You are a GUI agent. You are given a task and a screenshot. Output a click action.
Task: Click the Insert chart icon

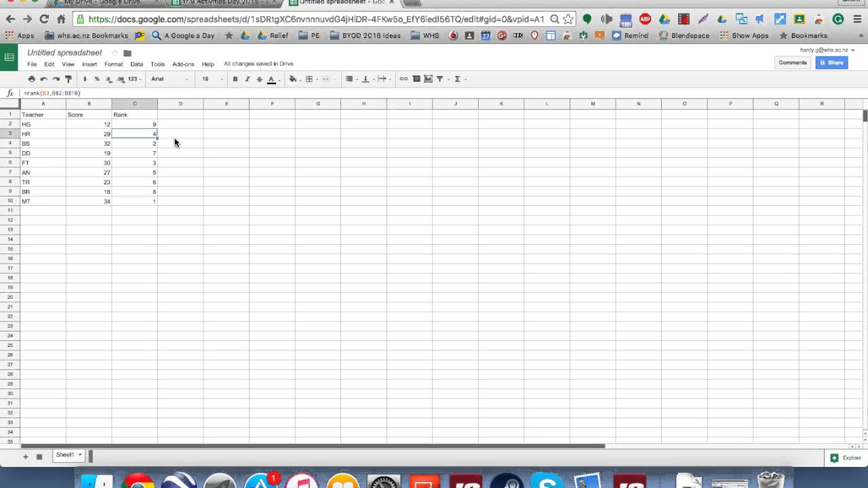click(428, 79)
